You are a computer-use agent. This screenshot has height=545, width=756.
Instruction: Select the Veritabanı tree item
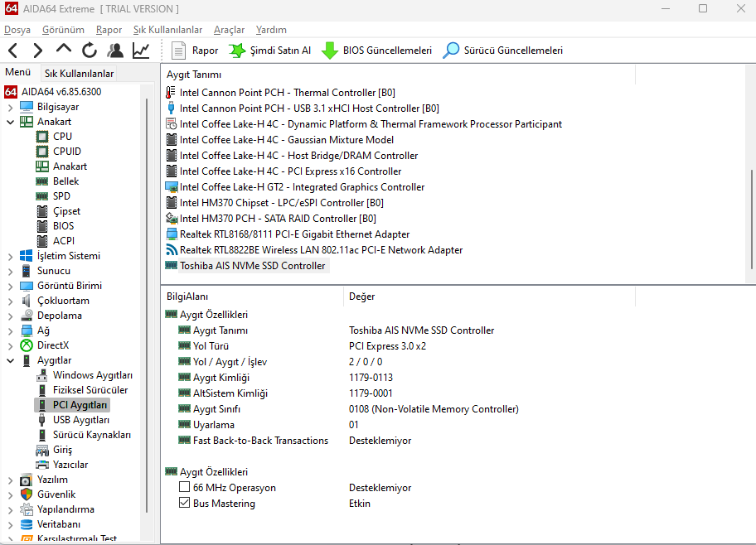(59, 524)
